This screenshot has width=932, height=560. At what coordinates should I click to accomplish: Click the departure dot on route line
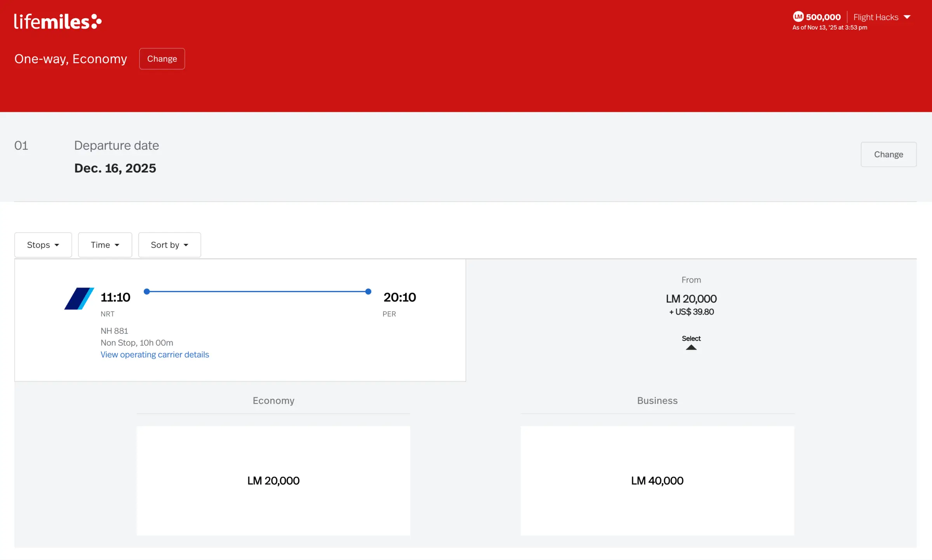(x=147, y=291)
